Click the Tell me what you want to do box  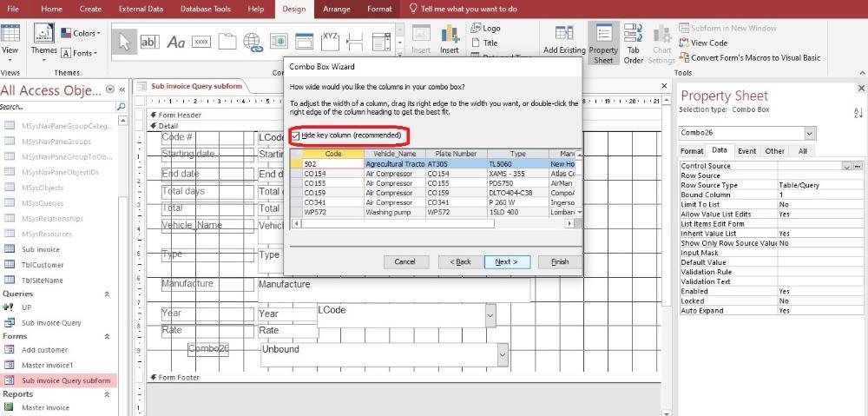pyautogui.click(x=463, y=9)
